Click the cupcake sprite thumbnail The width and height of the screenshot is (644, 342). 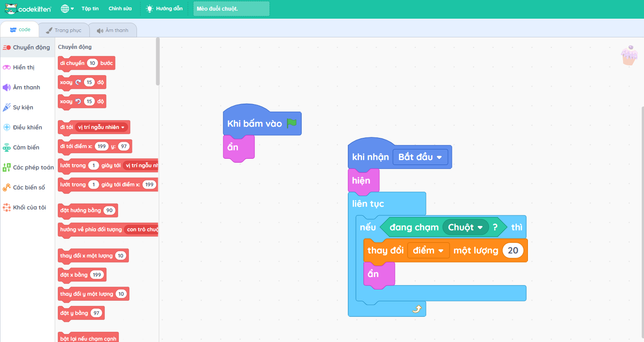tap(629, 56)
